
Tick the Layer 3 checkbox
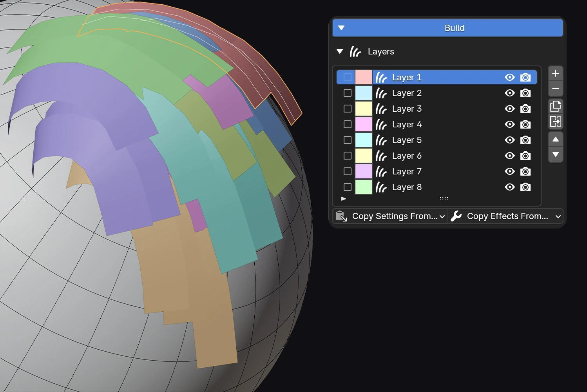(348, 109)
